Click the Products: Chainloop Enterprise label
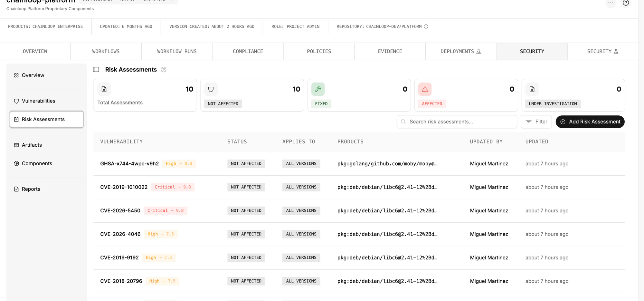This screenshot has height=301, width=644. [45, 26]
